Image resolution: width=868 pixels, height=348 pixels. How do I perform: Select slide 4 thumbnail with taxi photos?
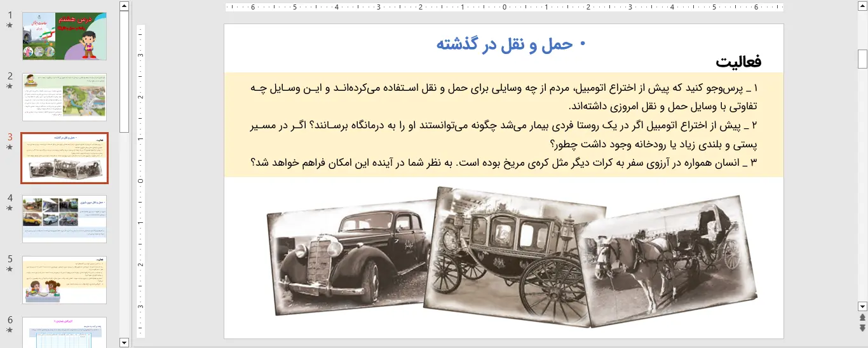(x=64, y=218)
